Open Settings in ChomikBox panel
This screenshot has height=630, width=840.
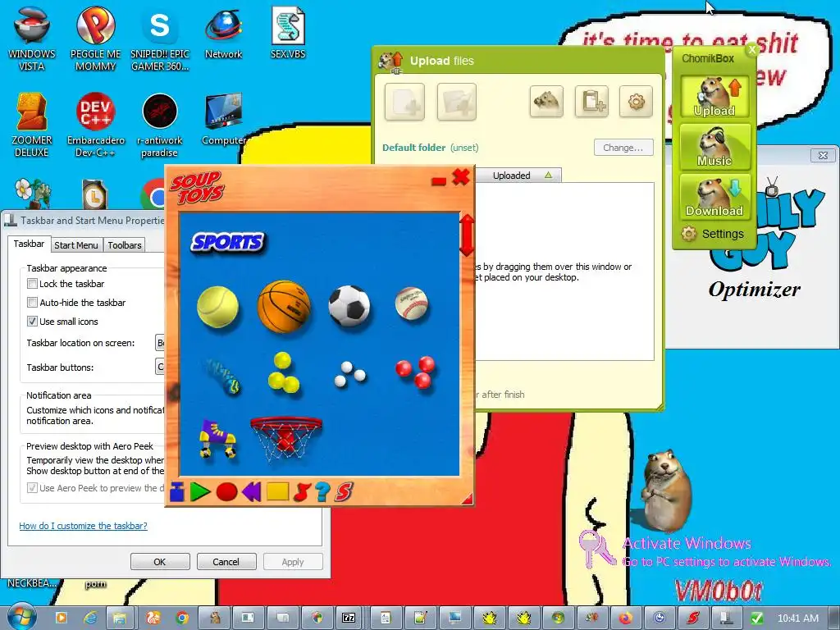coord(713,234)
